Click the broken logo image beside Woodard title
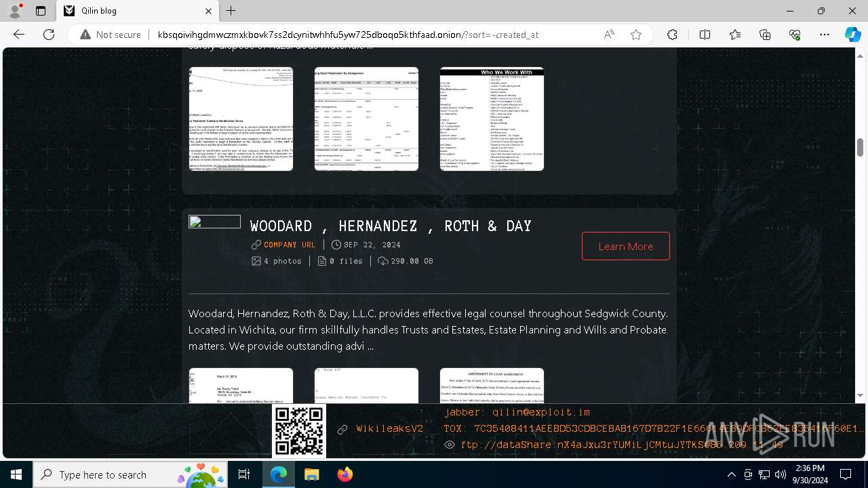The width and height of the screenshot is (868, 488). [x=214, y=222]
